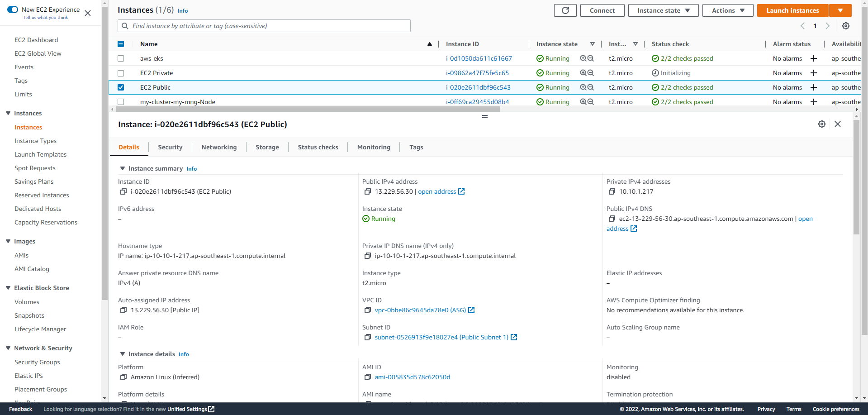Collapse the Instance details section
Viewport: 868px width, 415px height.
pos(122,354)
